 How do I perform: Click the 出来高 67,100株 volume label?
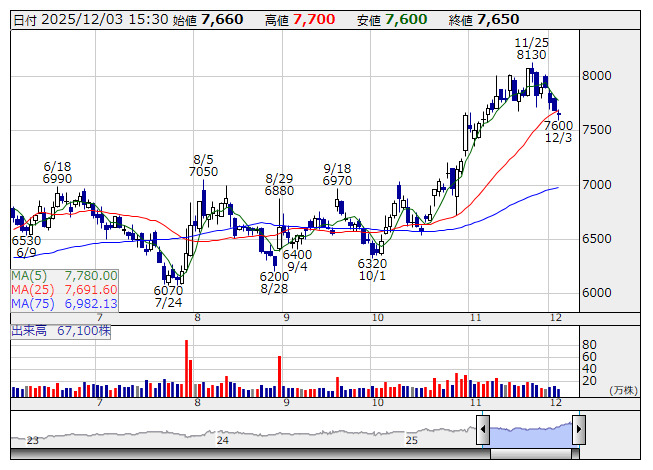(61, 331)
